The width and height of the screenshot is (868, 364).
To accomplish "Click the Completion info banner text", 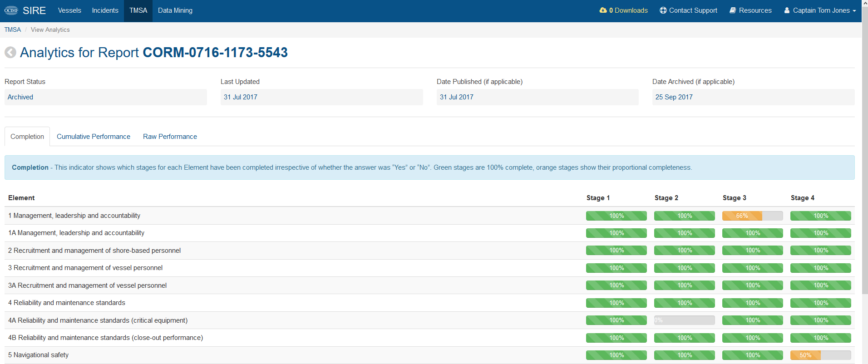I will click(352, 167).
